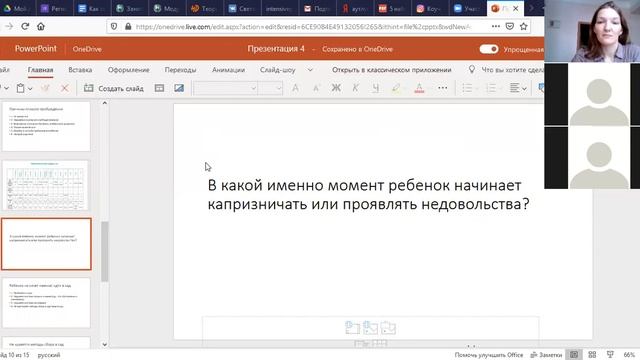The image size is (640, 360).
Task: Click Помочь улучшить Office link
Action: point(489,355)
